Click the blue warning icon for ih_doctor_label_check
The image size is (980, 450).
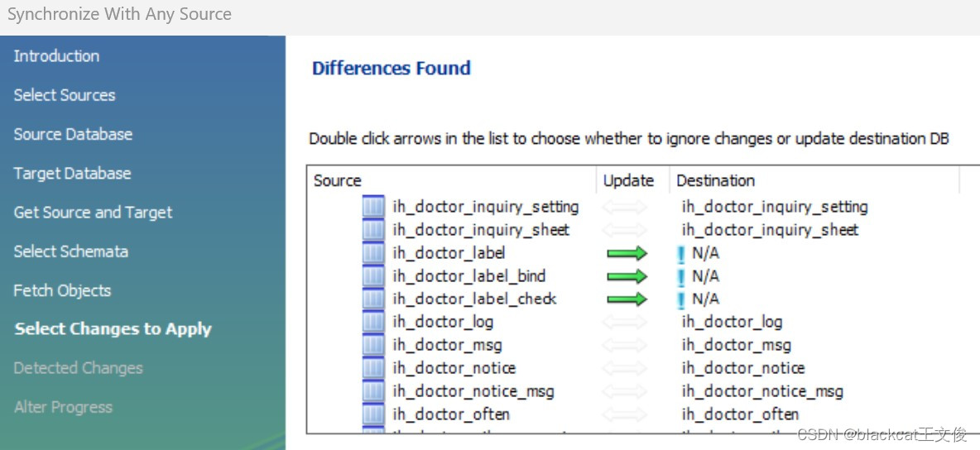(681, 299)
